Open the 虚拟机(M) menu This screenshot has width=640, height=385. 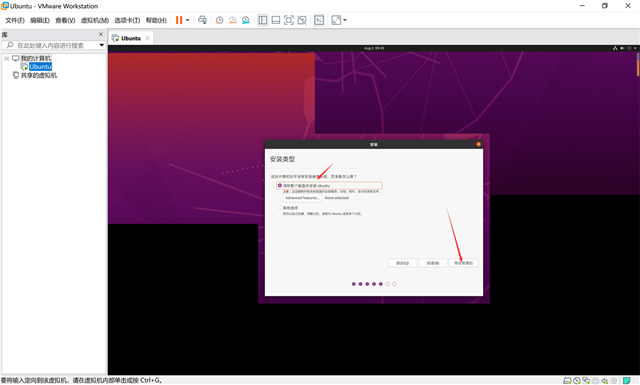click(95, 20)
